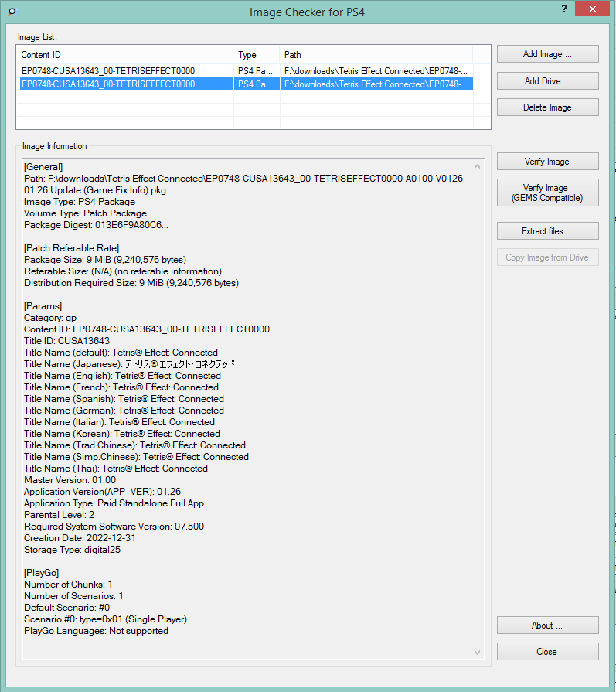Click the Master Version: 01.00 line
This screenshot has height=692, width=616.
point(70,480)
